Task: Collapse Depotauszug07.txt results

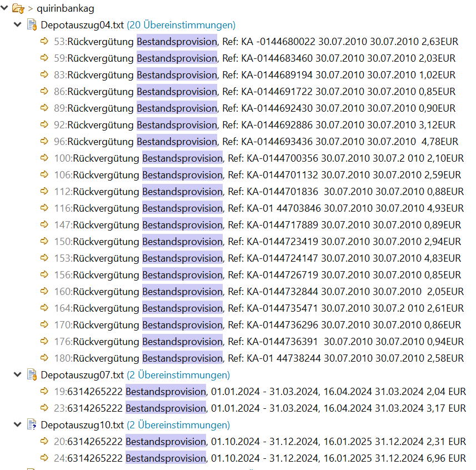Action: point(18,374)
